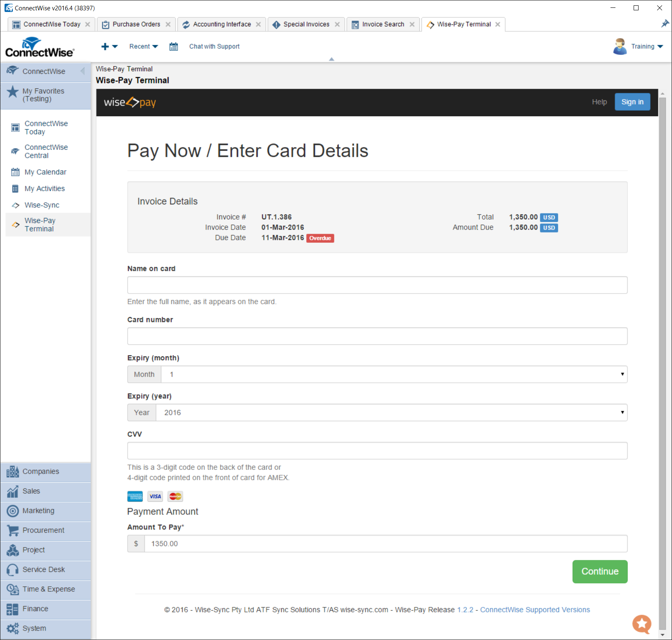Click the blue Sign in button

[x=632, y=102]
